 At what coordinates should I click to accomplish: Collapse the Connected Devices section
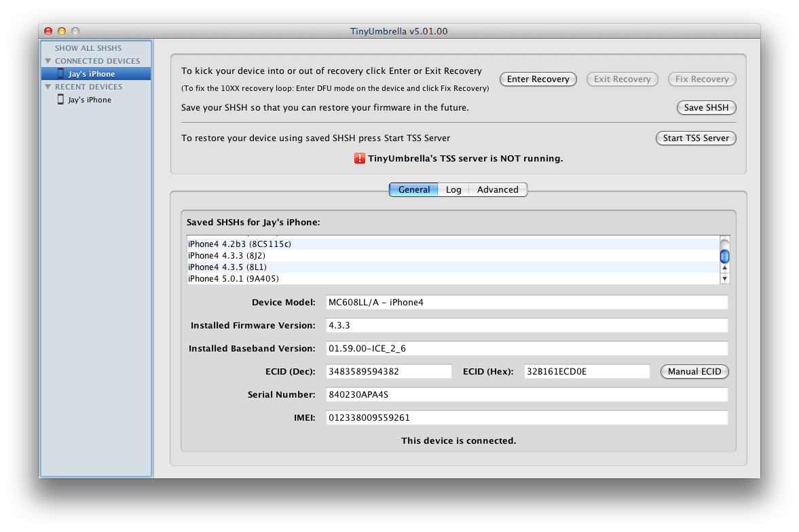48,60
